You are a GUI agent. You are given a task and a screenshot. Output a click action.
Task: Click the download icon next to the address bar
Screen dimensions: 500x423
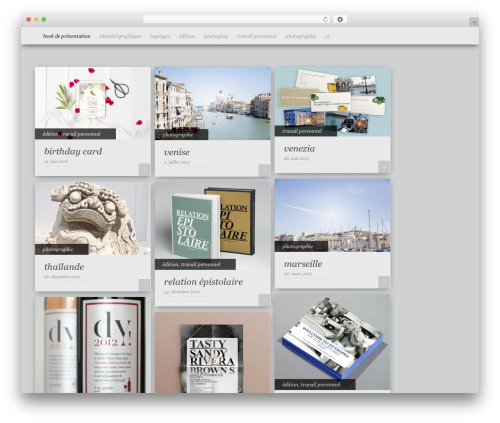(340, 19)
